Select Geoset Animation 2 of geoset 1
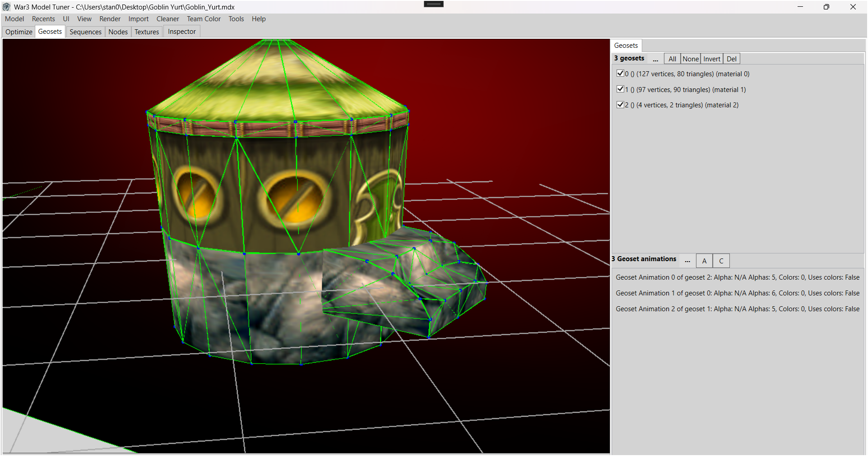 pyautogui.click(x=738, y=309)
